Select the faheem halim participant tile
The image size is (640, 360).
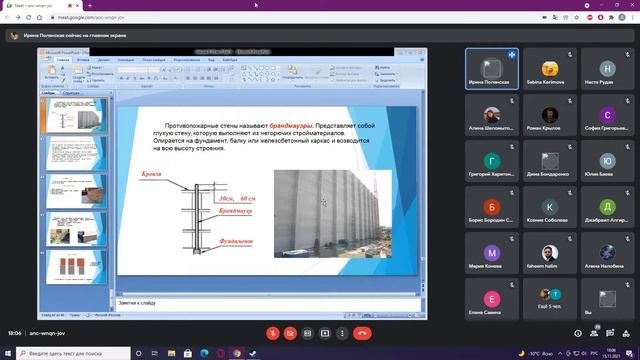[x=549, y=253]
